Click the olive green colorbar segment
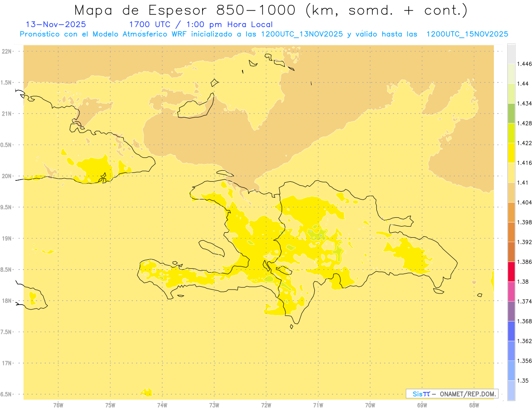 (x=511, y=113)
